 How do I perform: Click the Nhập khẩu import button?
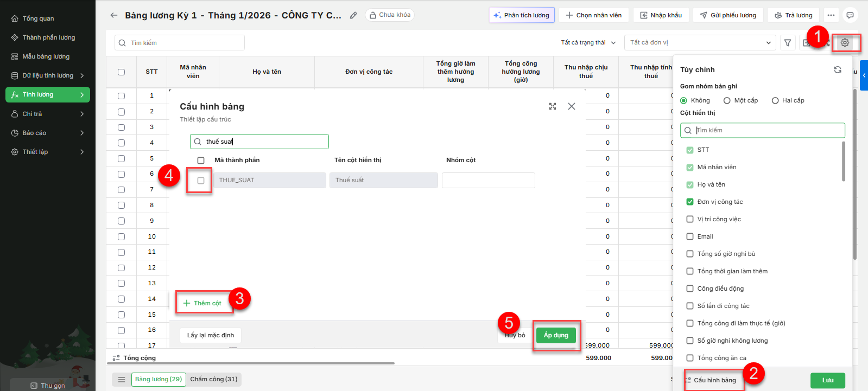tap(661, 15)
